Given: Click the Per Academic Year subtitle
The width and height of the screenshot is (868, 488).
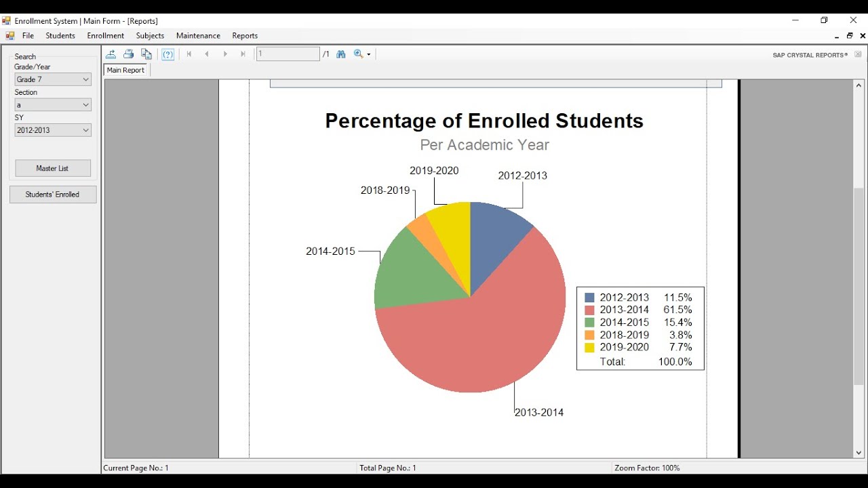Looking at the screenshot, I should [x=484, y=145].
